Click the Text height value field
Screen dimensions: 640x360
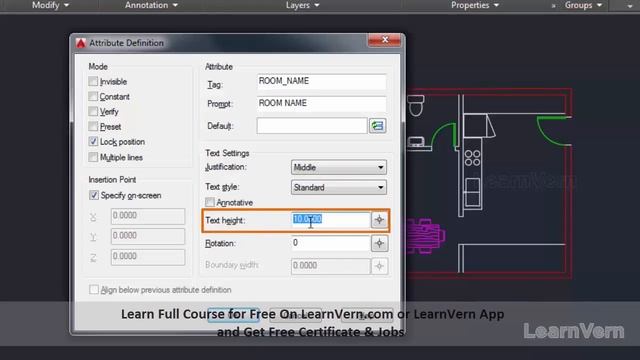tap(331, 220)
